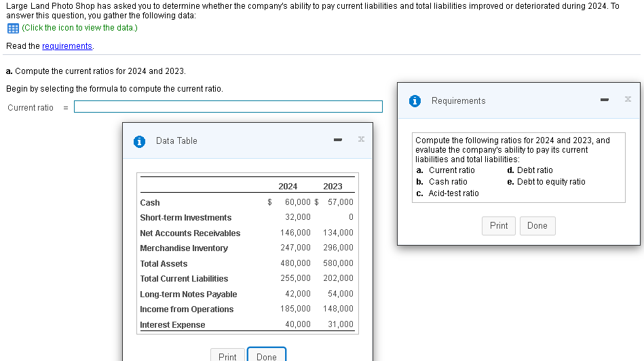
Task: Click the Current ratio formula input field
Action: (228, 107)
